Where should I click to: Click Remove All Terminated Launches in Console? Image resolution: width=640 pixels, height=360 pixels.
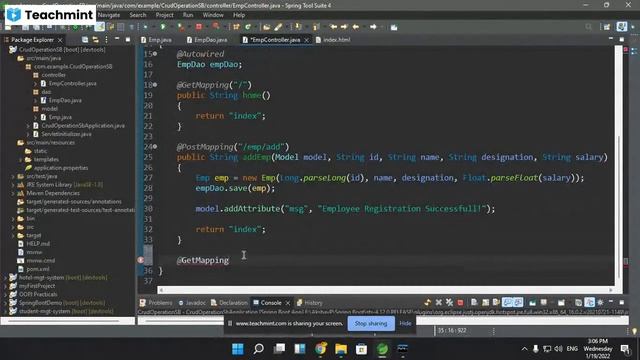[449, 302]
